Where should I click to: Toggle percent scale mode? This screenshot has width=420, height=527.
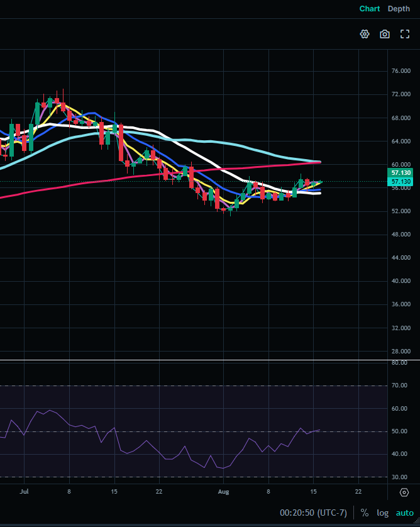365,513
